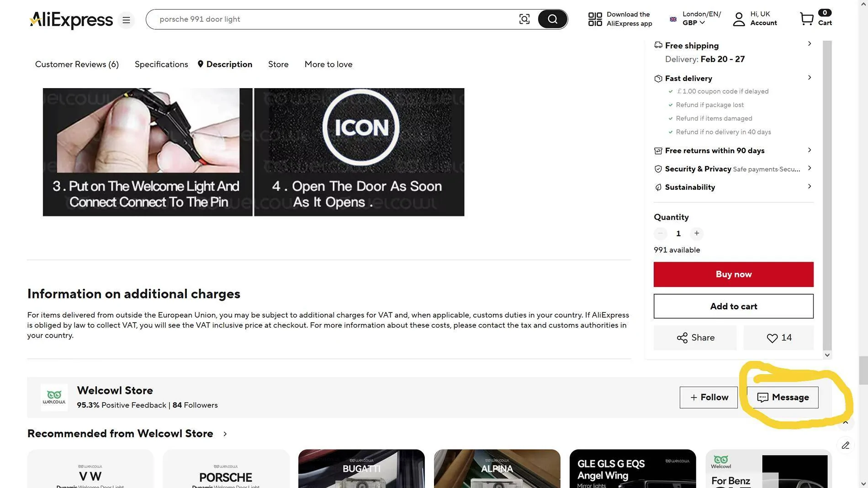Click the Welcowl Store owl logo
This screenshot has height=488, width=868.
[54, 398]
